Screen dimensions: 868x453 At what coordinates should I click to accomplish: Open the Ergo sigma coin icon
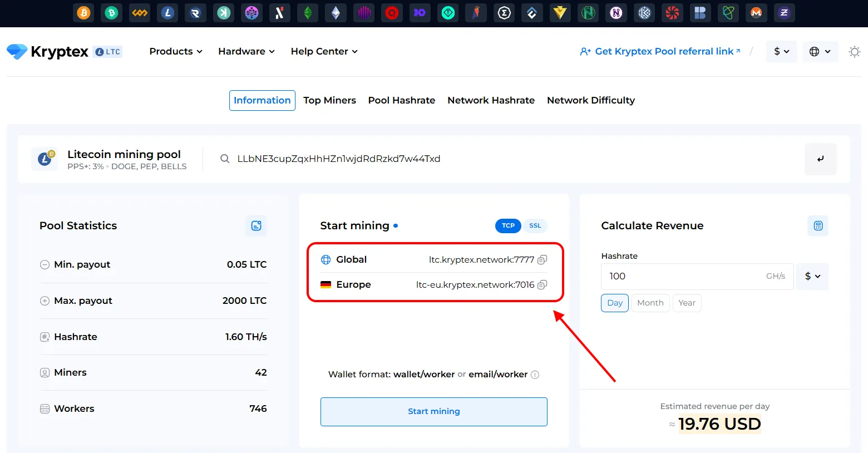504,13
